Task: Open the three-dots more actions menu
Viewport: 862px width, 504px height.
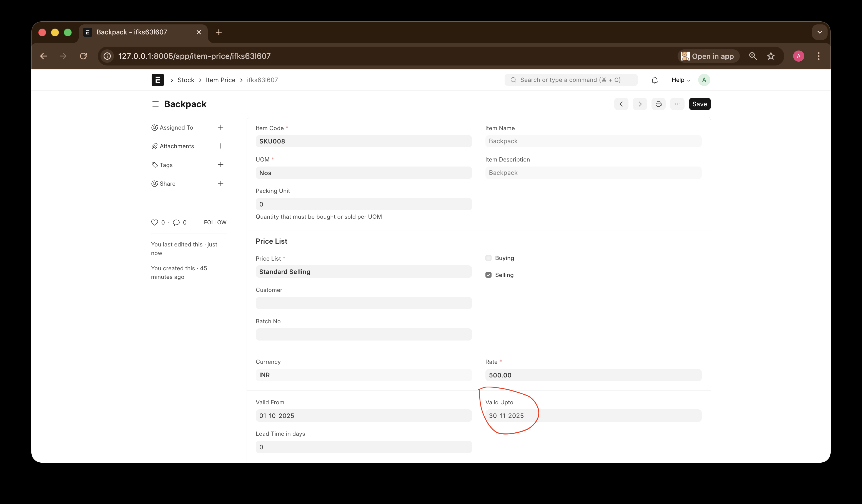Action: [677, 104]
